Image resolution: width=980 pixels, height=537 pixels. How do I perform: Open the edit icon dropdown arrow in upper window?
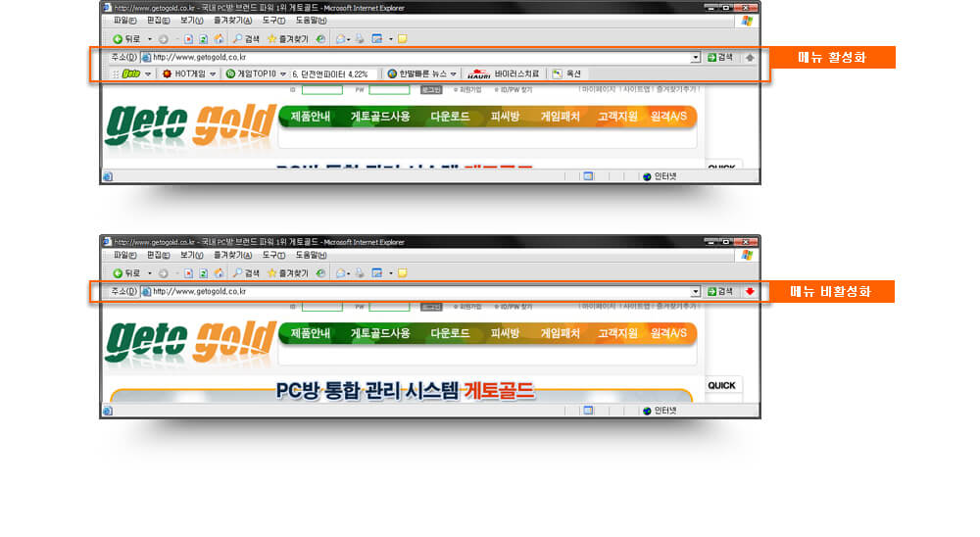[391, 39]
